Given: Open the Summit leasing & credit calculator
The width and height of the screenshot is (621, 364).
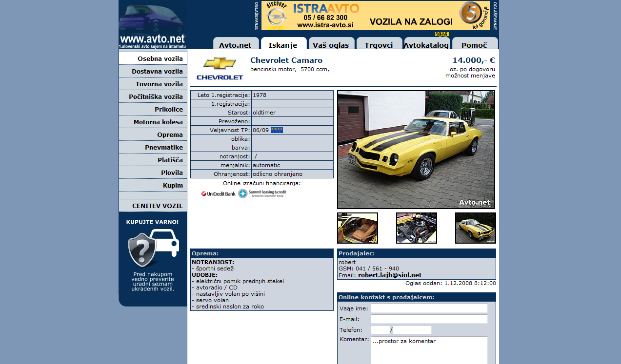Looking at the screenshot, I should pos(262,193).
